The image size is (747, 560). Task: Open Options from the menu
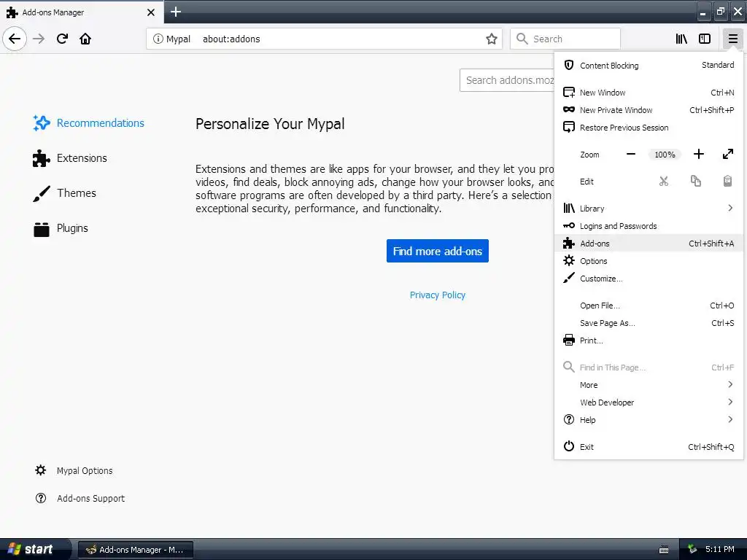point(649,261)
